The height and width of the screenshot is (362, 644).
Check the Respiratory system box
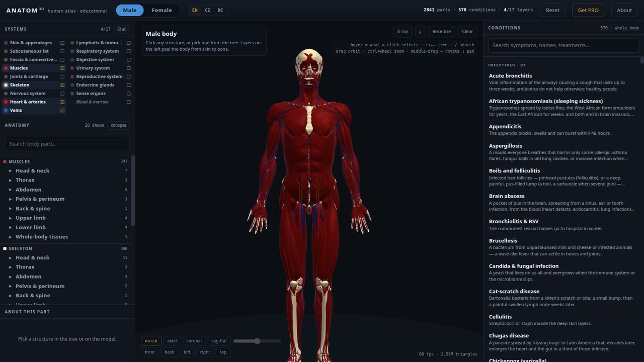point(129,51)
